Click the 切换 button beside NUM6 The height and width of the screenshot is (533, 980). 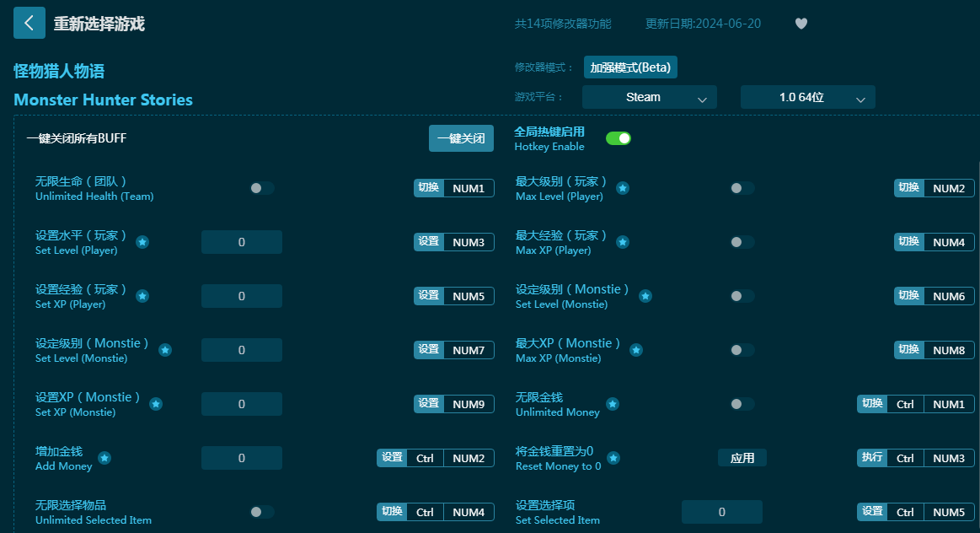tap(908, 295)
